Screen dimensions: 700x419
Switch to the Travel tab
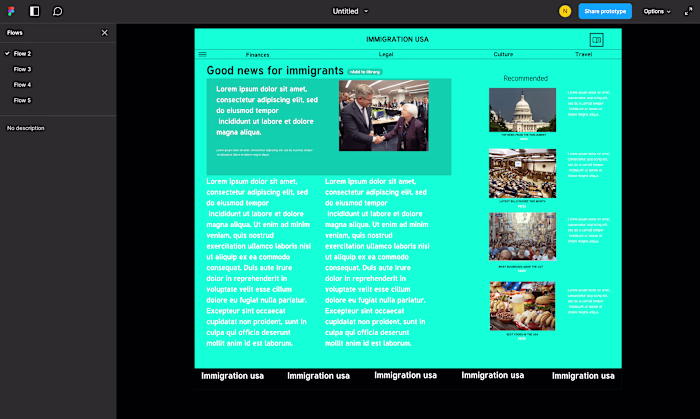(x=583, y=54)
